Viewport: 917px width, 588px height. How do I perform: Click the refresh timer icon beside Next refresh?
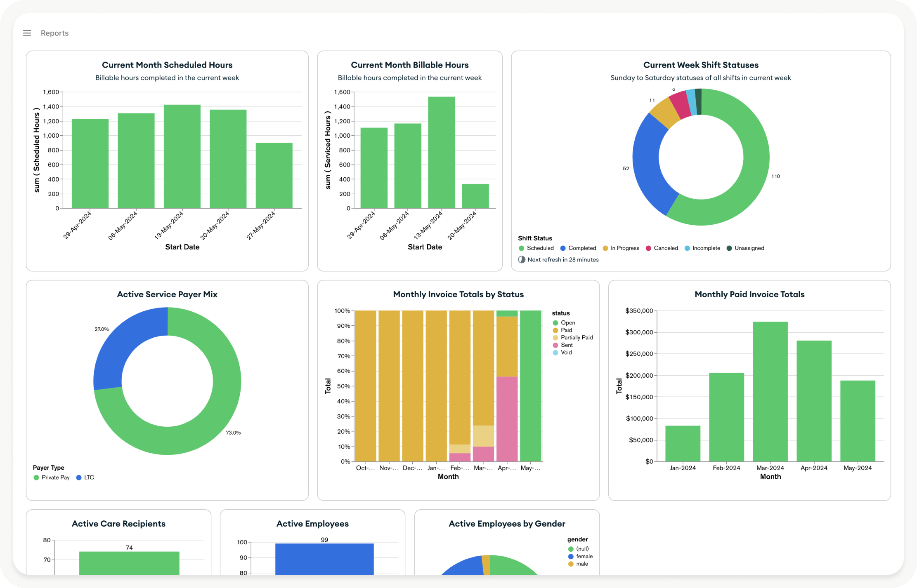pos(522,259)
